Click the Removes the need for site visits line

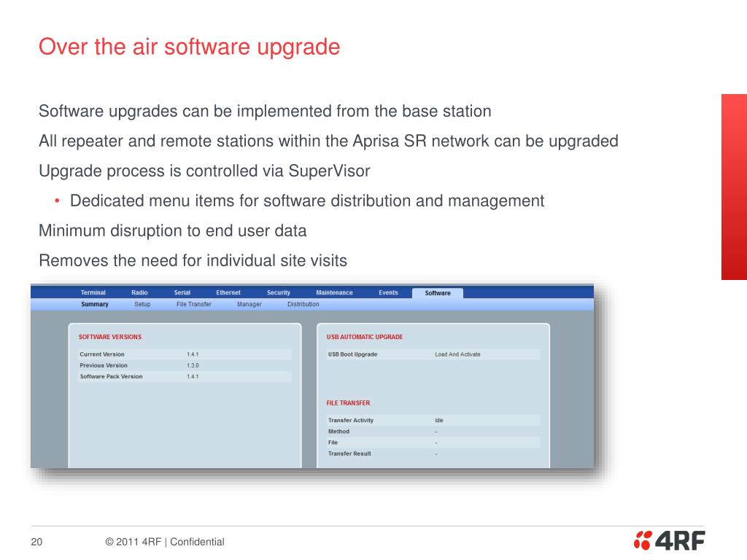(x=193, y=260)
